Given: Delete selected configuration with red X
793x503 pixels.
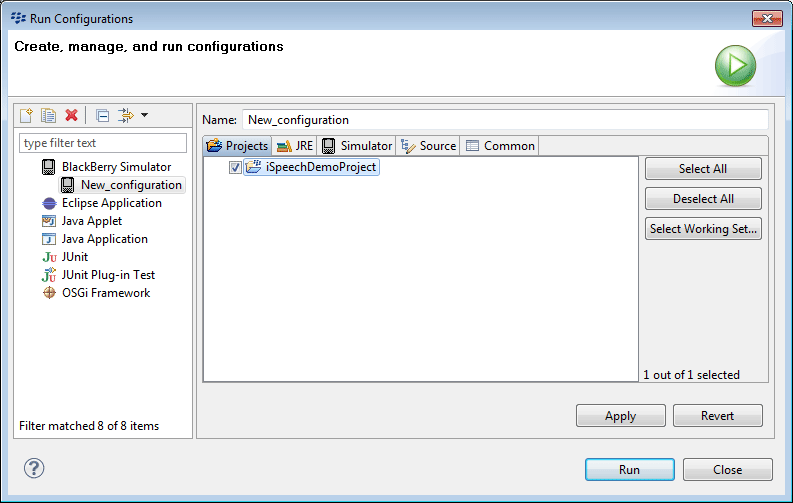Looking at the screenshot, I should 71,116.
